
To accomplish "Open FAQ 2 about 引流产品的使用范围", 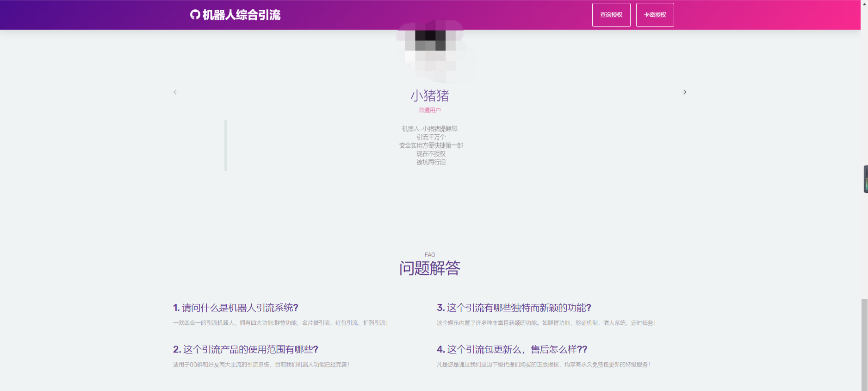I will [245, 349].
